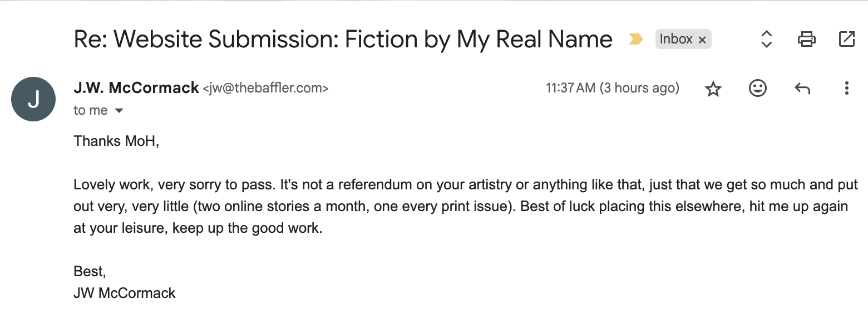Expand all messages using the up-down arrows

tap(766, 39)
